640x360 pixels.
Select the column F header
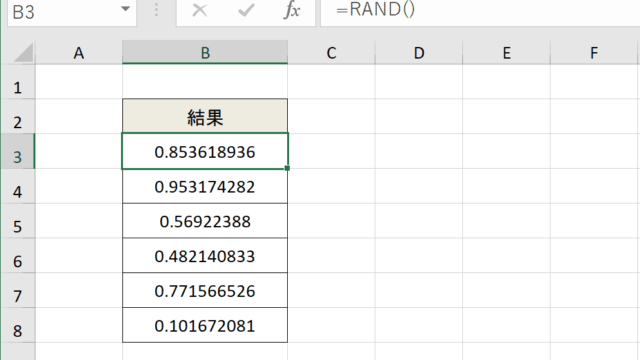[x=594, y=52]
